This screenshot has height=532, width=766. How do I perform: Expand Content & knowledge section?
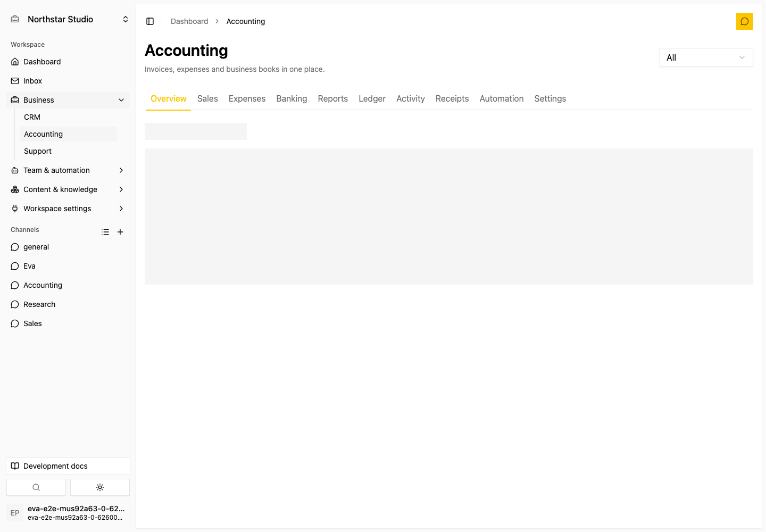pyautogui.click(x=68, y=189)
